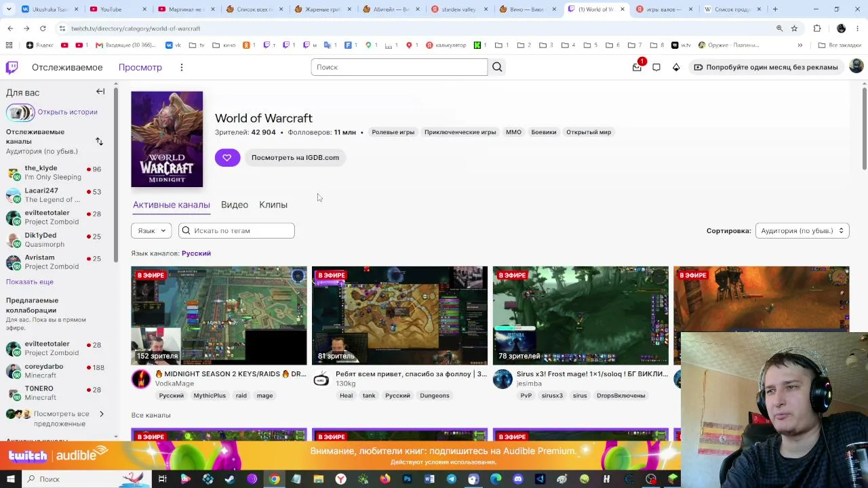Select the Активные каналы tab

[172, 205]
